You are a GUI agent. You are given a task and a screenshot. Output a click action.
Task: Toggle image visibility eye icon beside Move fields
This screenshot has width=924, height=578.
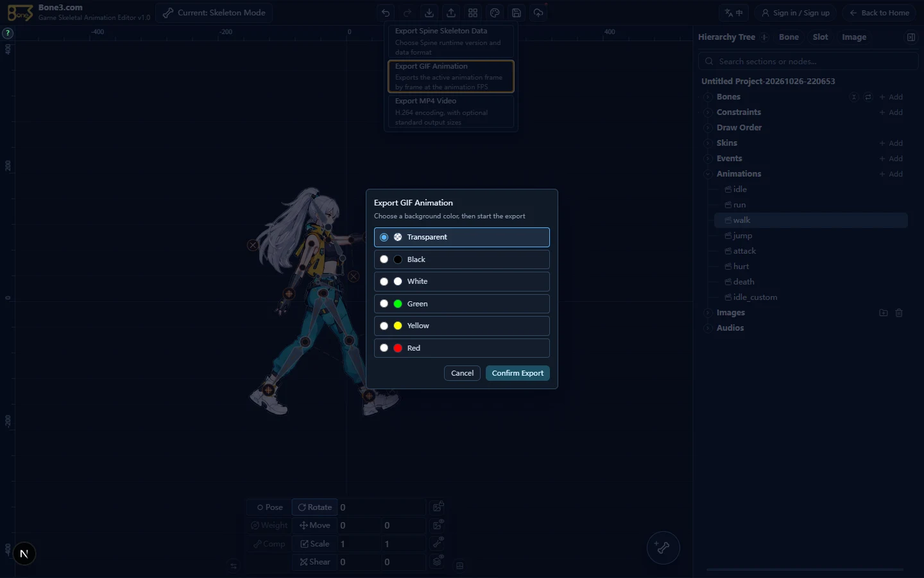[438, 525]
